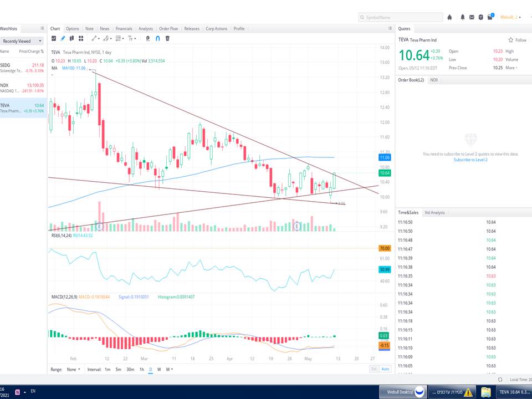
Task: Click the magnet snap icon
Action: pos(158,38)
